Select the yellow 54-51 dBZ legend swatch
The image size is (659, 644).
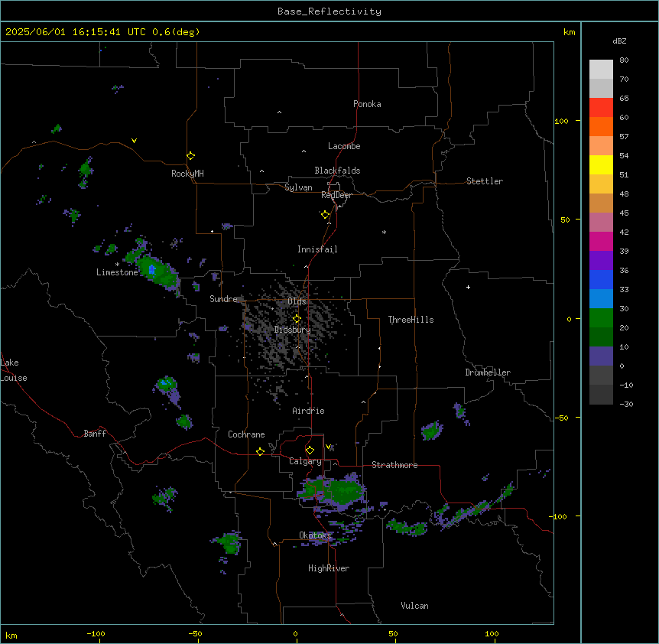pyautogui.click(x=601, y=164)
